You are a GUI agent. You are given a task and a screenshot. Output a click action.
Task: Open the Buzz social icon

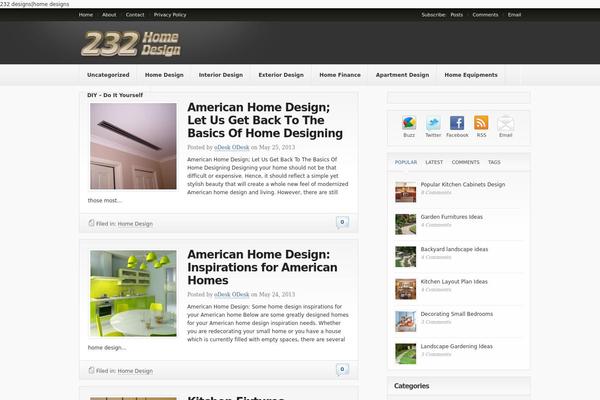click(x=409, y=123)
